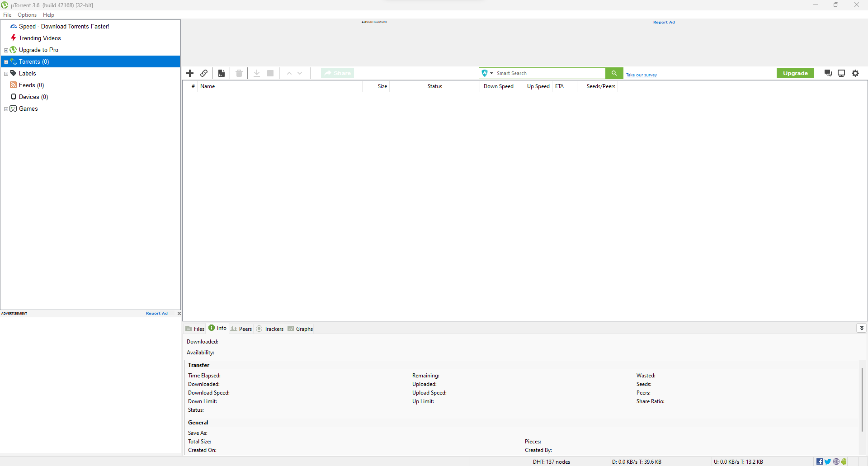Select Torrents (0) in sidebar

(34, 61)
